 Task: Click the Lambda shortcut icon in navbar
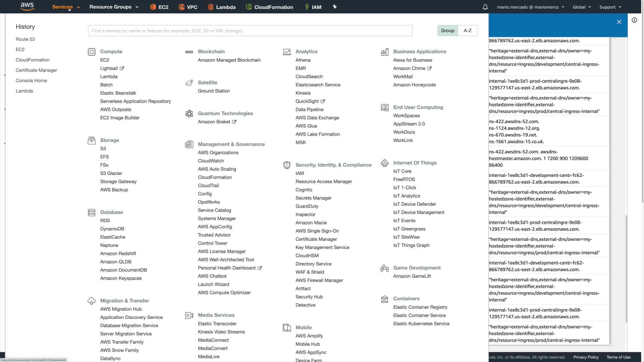[x=211, y=7]
